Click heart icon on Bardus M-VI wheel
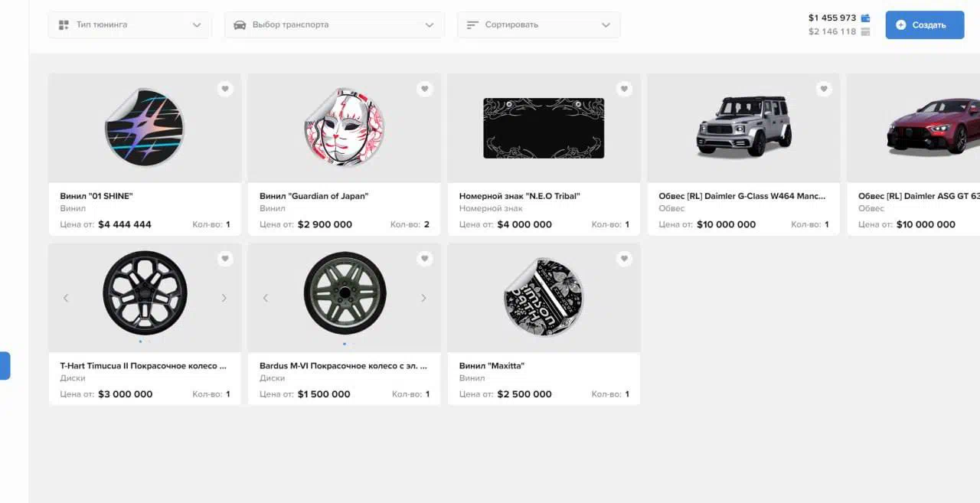 click(425, 259)
